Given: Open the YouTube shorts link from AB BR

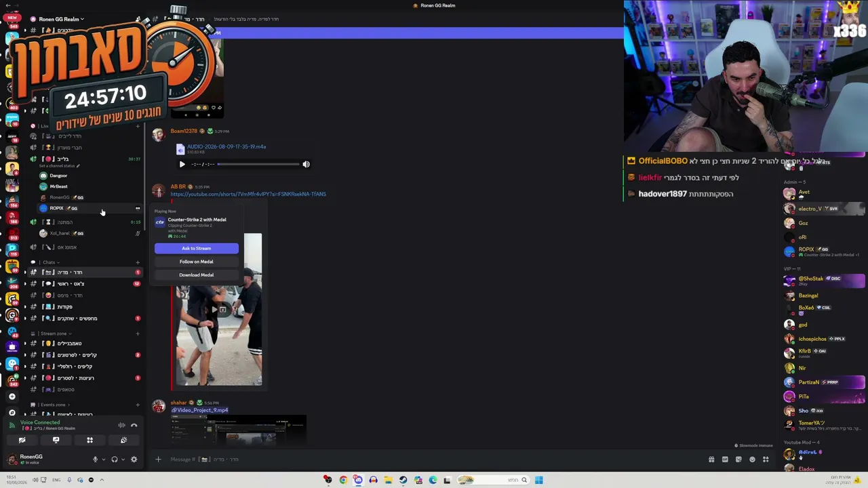Looking at the screenshot, I should point(248,195).
